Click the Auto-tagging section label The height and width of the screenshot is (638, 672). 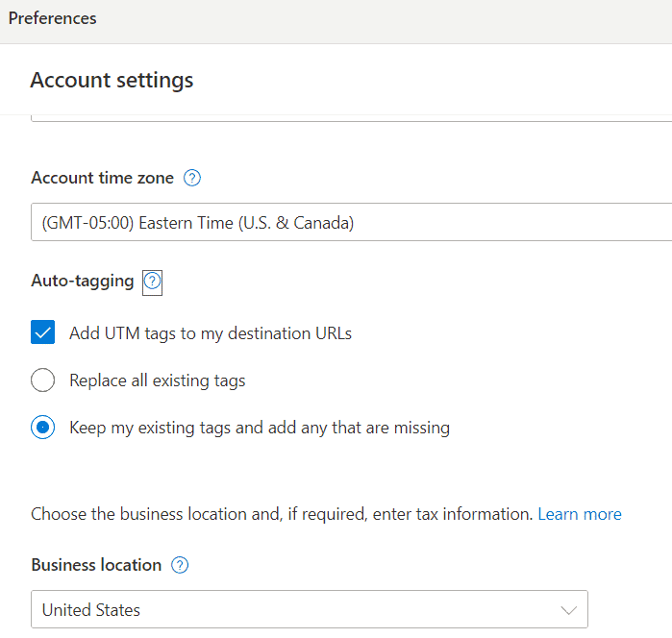click(x=83, y=282)
